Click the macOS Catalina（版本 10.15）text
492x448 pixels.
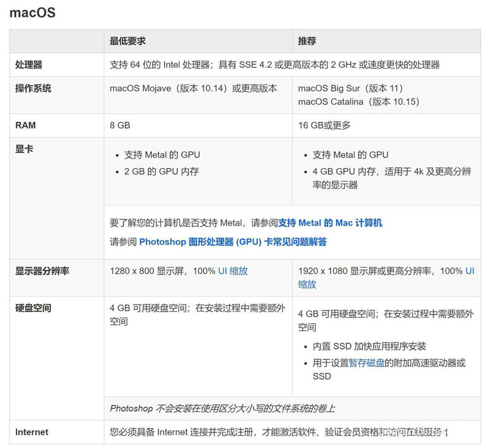coord(359,102)
